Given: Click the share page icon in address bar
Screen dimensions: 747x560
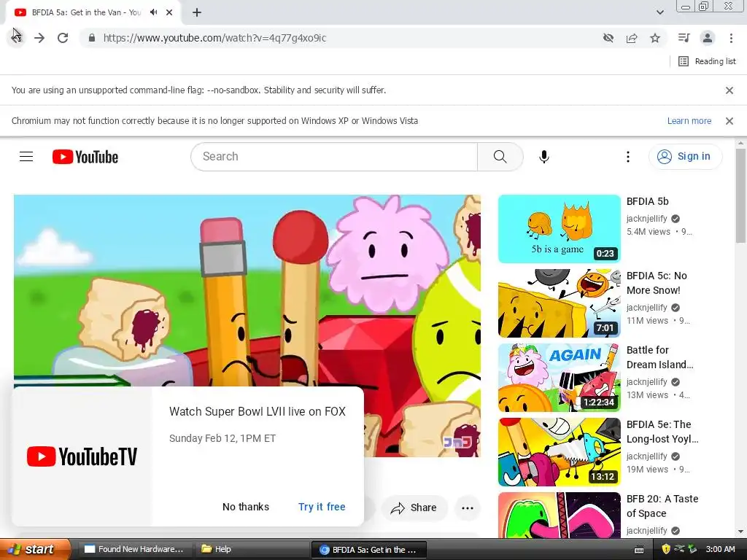Looking at the screenshot, I should 632,38.
